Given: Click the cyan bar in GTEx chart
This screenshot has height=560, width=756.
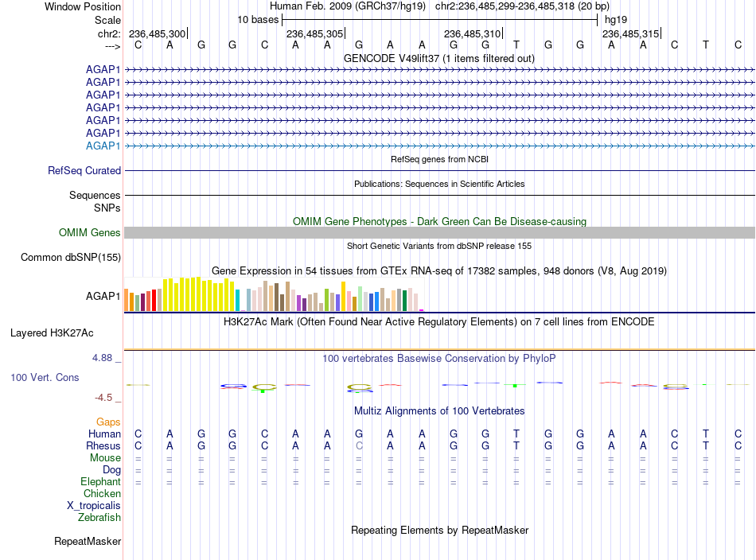Looking at the screenshot, I should (x=237, y=300).
